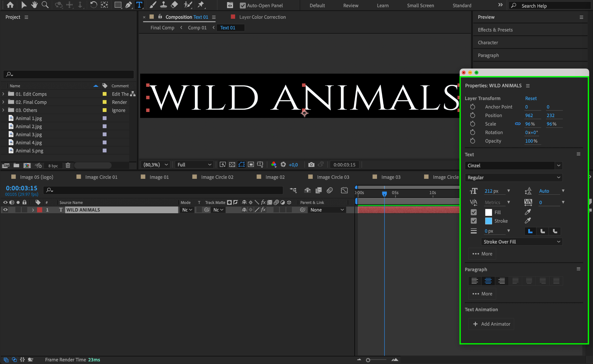
Task: Select the Hand tool in the toolbar
Action: (34, 5)
